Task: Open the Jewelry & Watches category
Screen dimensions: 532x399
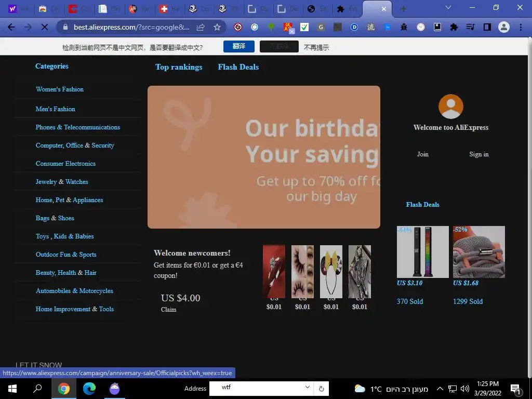Action: (62, 182)
